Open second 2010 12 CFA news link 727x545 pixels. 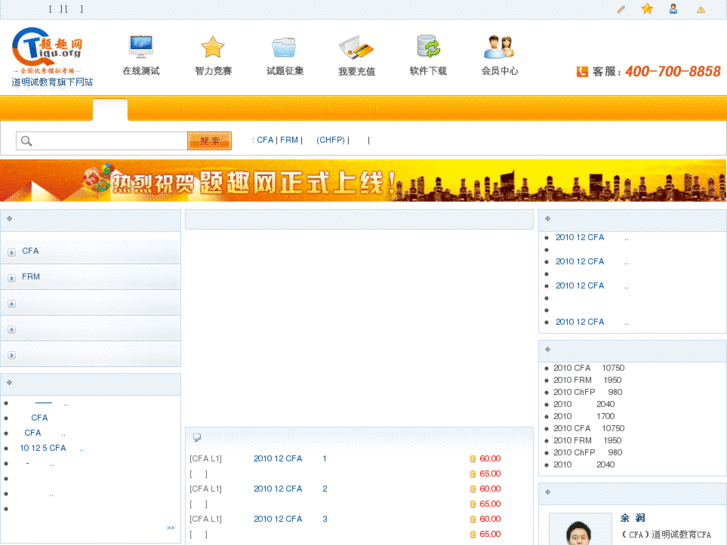(580, 262)
